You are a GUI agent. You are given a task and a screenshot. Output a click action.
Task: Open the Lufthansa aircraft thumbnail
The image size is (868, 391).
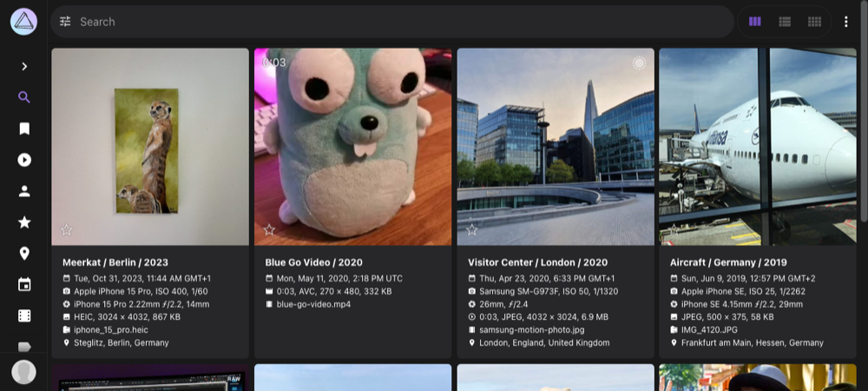(758, 147)
